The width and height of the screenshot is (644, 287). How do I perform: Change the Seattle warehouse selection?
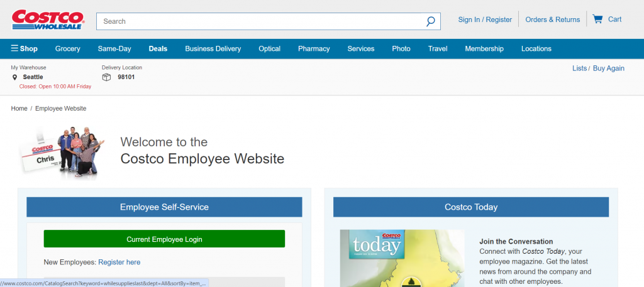click(33, 77)
